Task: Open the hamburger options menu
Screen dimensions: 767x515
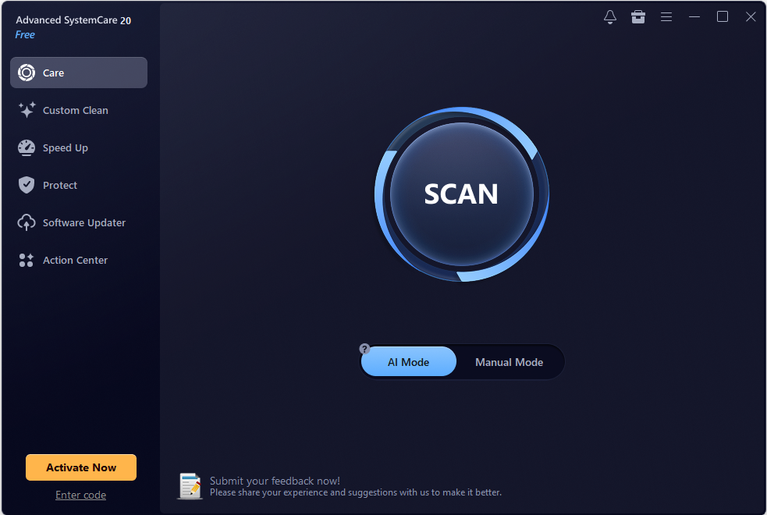Action: pos(666,17)
